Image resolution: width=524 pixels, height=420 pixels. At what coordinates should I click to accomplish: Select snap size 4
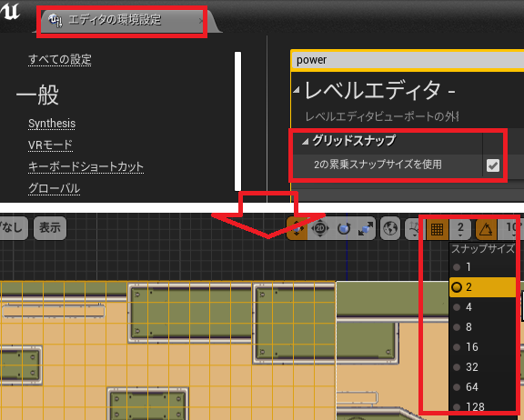483,307
